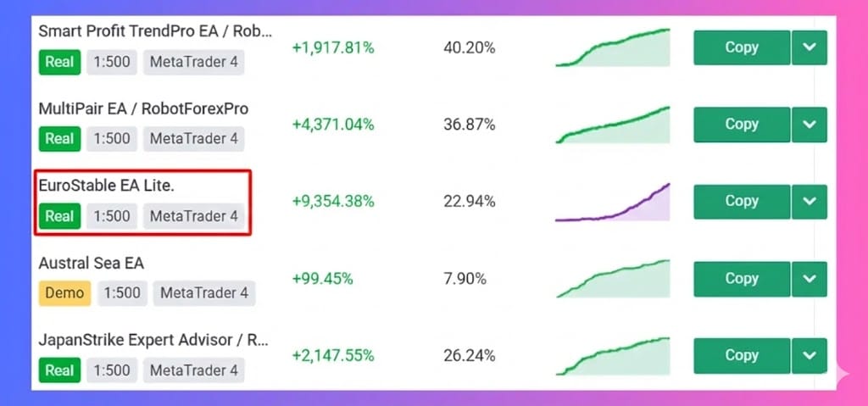Click the yellow Demo badge

[x=64, y=293]
